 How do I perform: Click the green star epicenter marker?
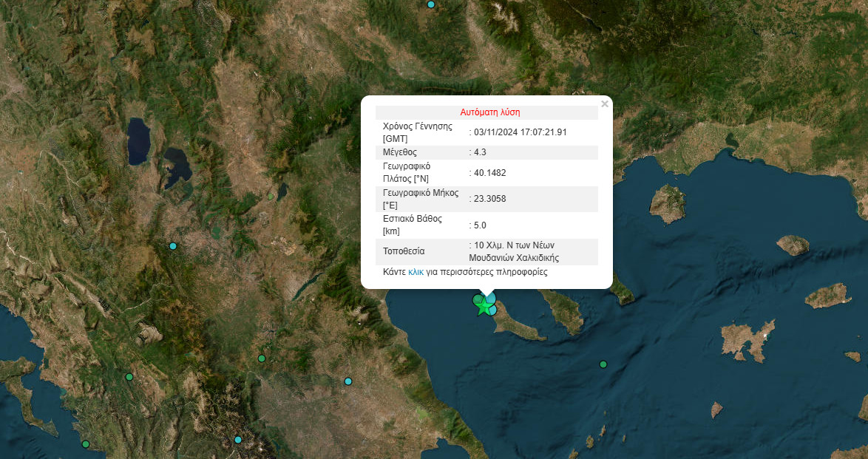click(484, 306)
